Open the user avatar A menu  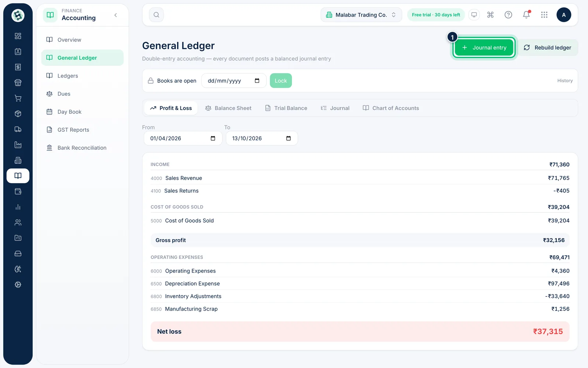point(564,15)
